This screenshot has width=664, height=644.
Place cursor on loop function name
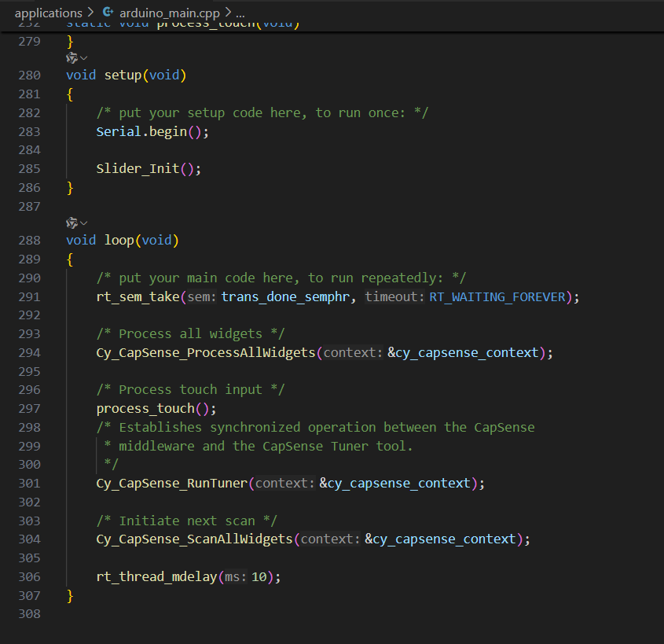pos(119,241)
